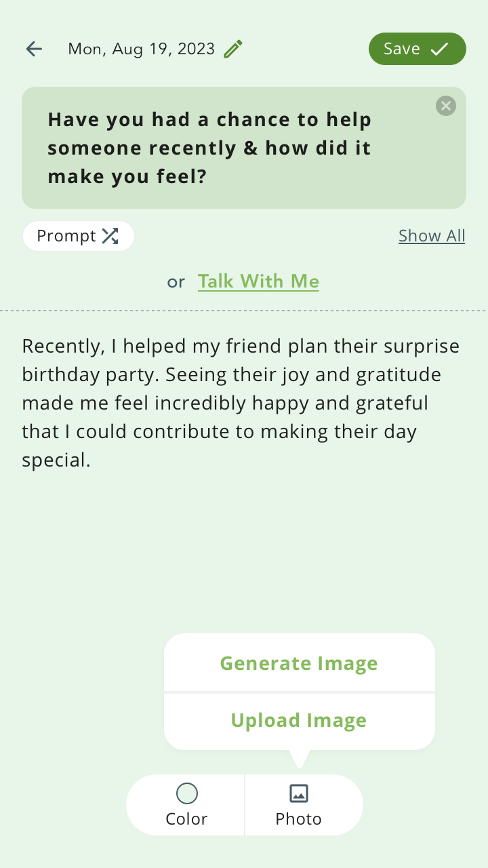Choose Upload Image from the popup

[299, 721]
